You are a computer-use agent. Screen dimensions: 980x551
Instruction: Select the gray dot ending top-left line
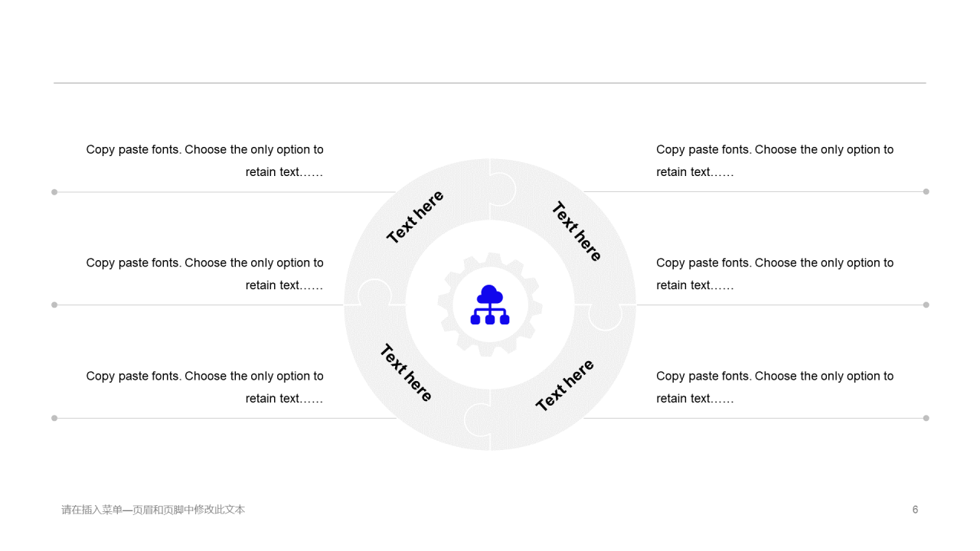point(54,192)
